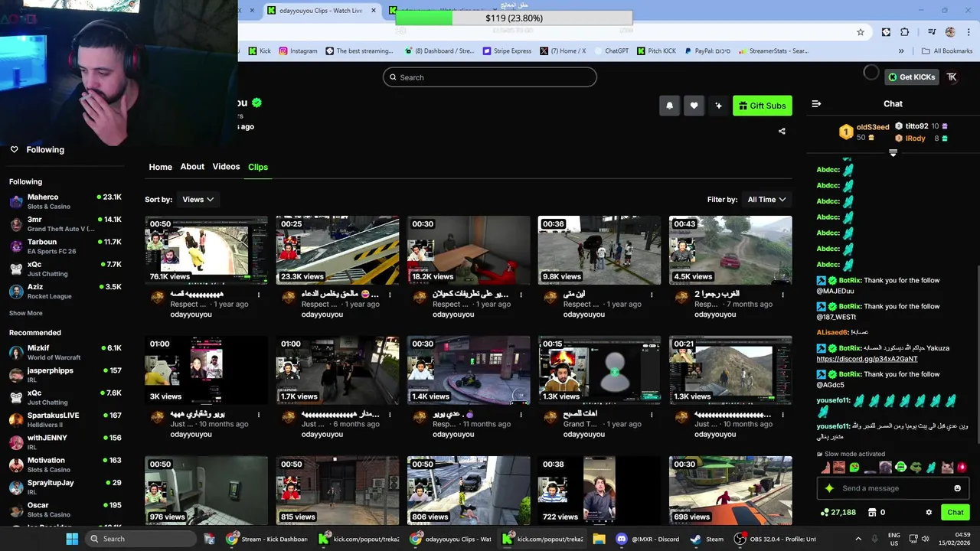Expand hidden bookmarks with double chevron
This screenshot has height=551, width=980.
901,51
